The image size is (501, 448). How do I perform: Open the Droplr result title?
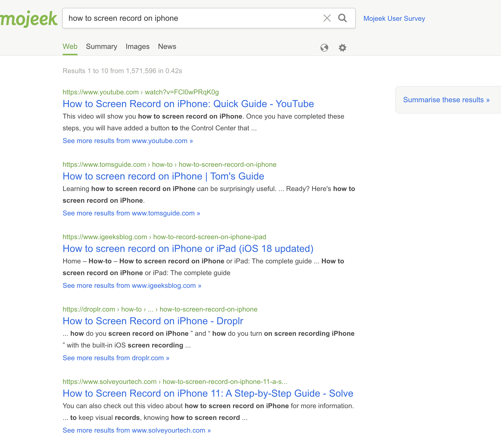click(x=153, y=321)
